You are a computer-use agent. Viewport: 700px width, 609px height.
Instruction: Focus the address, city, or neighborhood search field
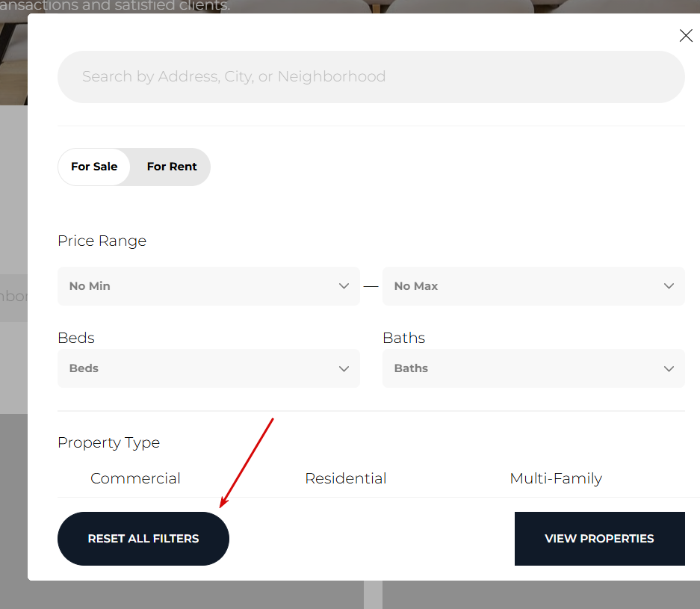pos(371,77)
